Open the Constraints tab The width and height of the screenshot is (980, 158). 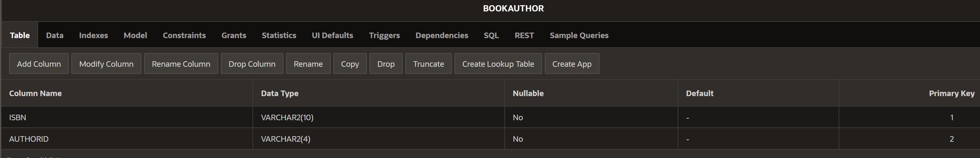[184, 35]
